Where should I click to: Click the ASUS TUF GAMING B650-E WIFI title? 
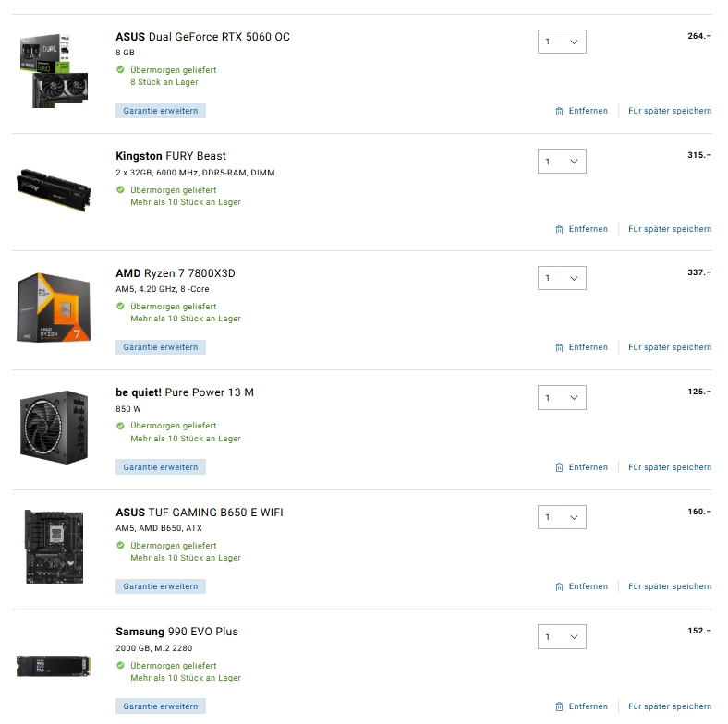(x=200, y=513)
